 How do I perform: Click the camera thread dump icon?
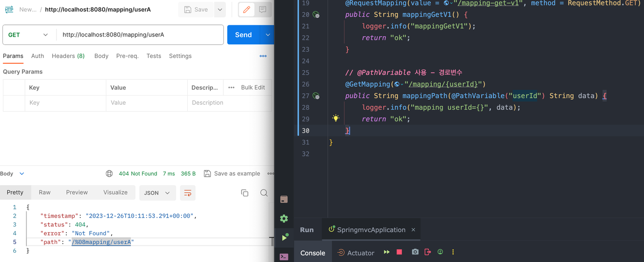[415, 252]
